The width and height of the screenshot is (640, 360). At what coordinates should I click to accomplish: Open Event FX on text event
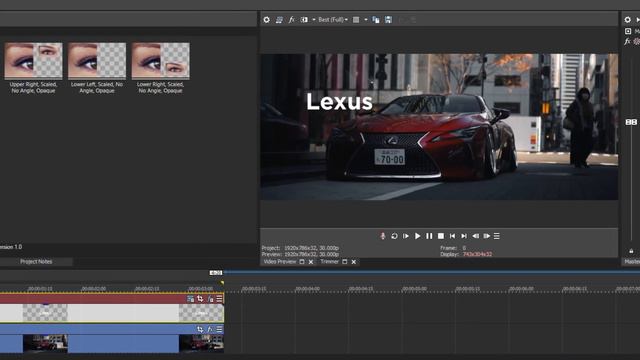(x=210, y=299)
